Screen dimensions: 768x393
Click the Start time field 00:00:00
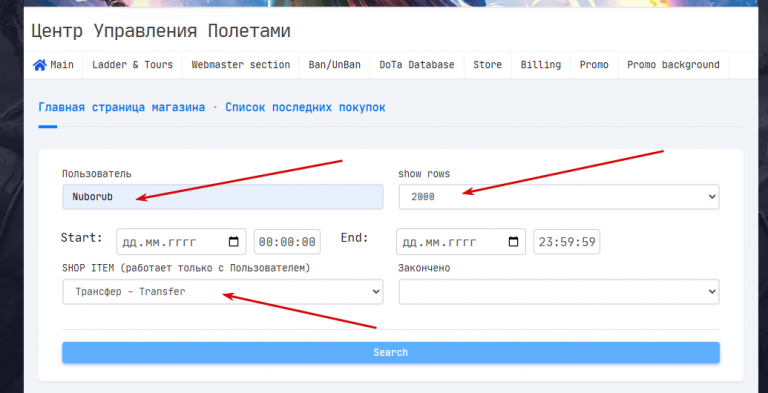287,242
